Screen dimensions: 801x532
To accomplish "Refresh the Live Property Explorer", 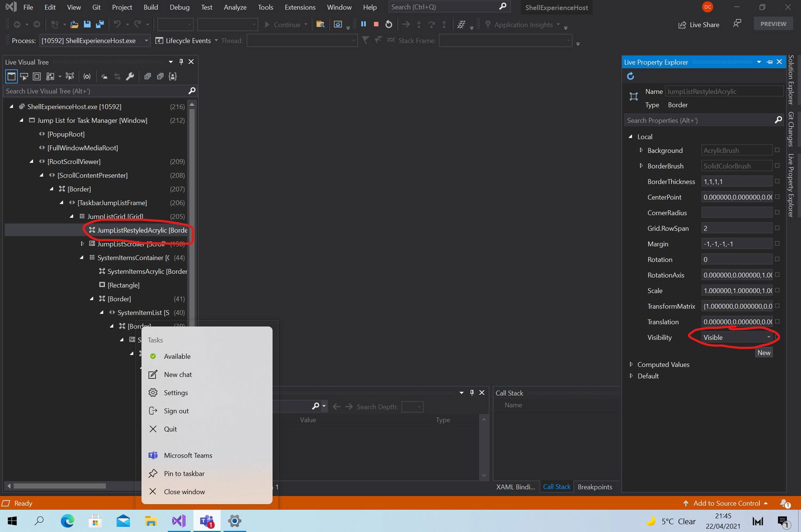I will coord(631,76).
